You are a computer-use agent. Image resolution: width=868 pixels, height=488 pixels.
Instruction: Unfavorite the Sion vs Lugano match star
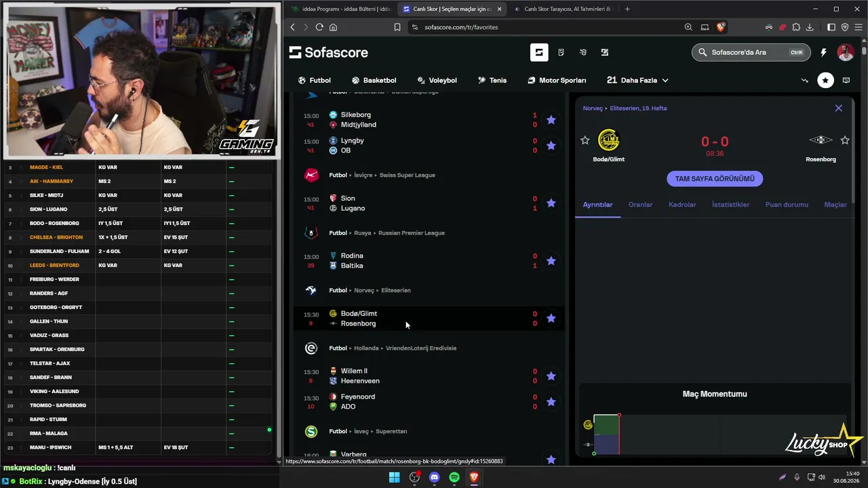tap(551, 203)
